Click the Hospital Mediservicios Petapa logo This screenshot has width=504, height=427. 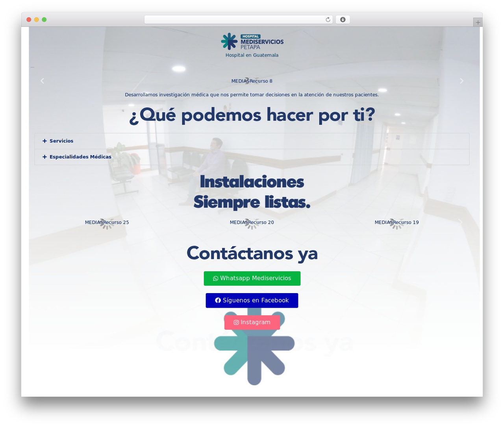click(252, 41)
